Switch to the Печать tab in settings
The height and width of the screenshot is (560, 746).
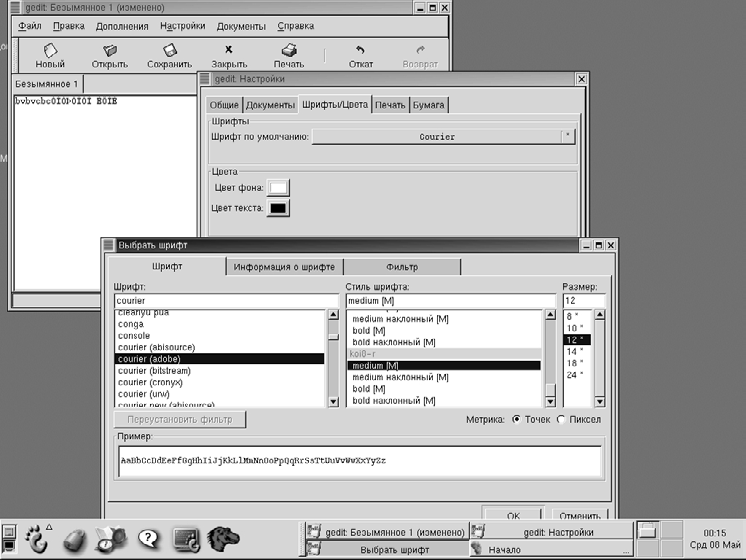[390, 105]
